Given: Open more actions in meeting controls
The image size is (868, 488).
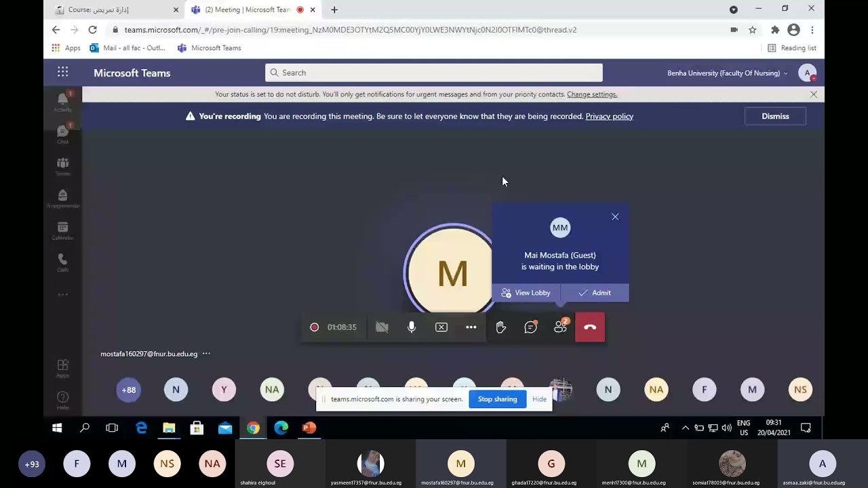Looking at the screenshot, I should coord(471,327).
